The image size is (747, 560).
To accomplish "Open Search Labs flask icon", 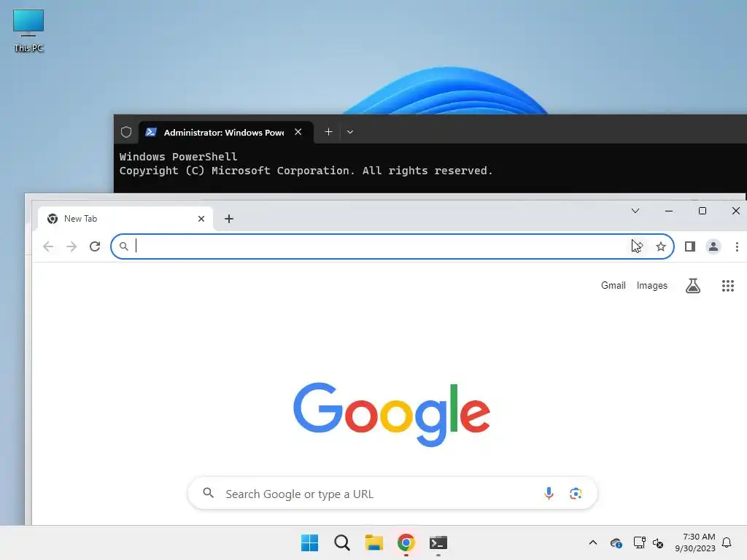I will [693, 285].
